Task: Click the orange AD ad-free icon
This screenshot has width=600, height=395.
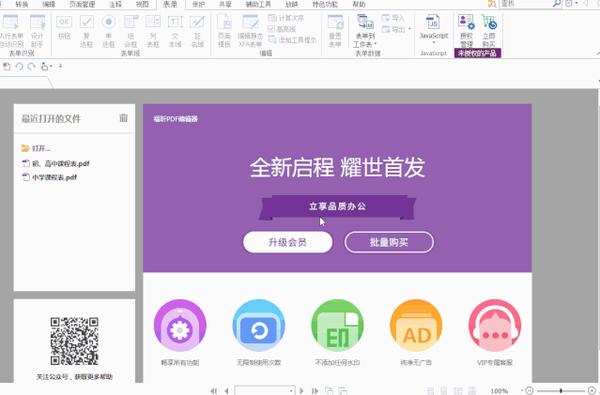Action: [x=416, y=325]
